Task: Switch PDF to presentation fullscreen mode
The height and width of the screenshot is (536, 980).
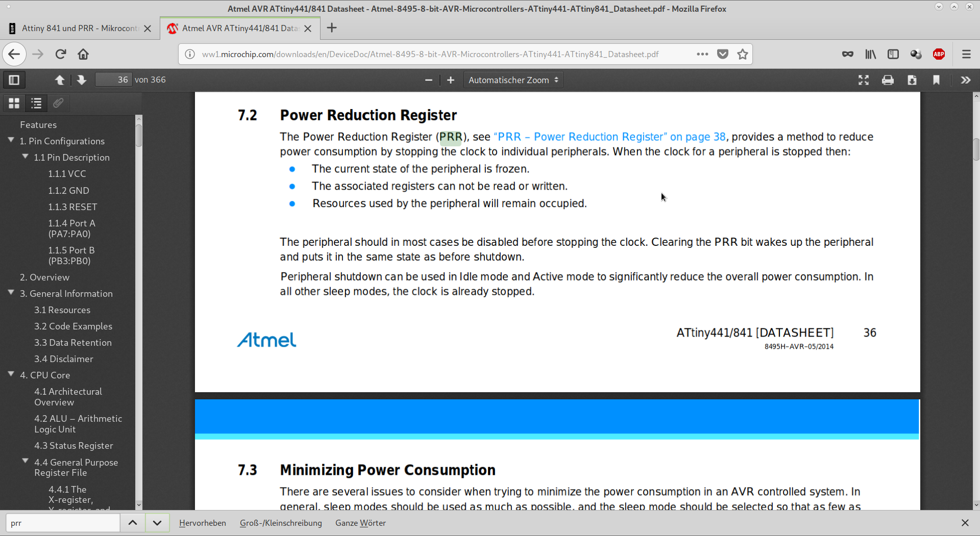Action: click(x=864, y=80)
